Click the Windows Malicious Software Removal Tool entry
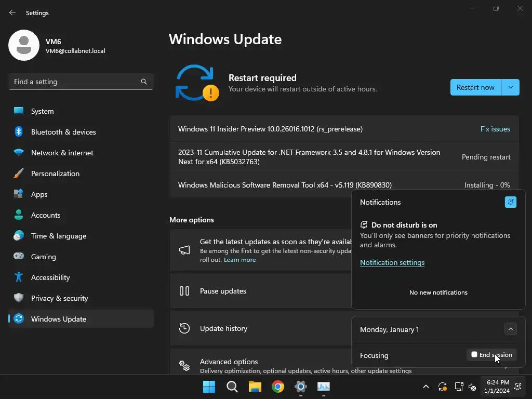This screenshot has width=532, height=399. click(344, 185)
